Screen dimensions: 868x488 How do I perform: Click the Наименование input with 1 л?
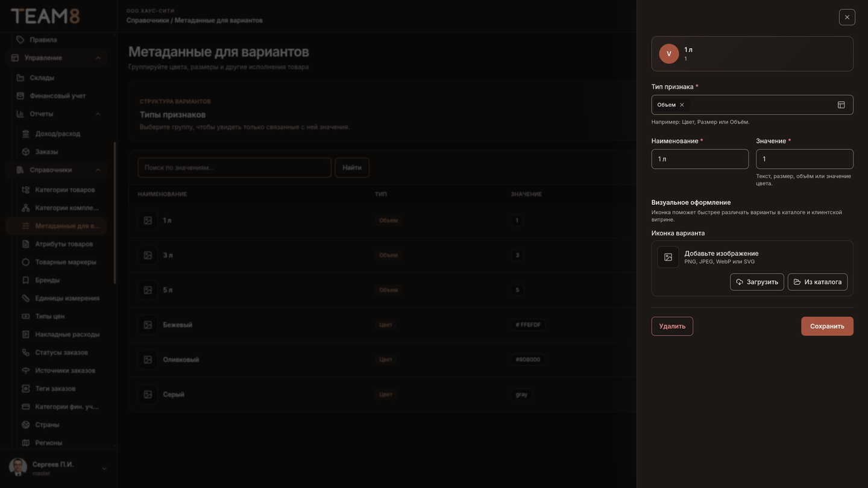click(700, 159)
